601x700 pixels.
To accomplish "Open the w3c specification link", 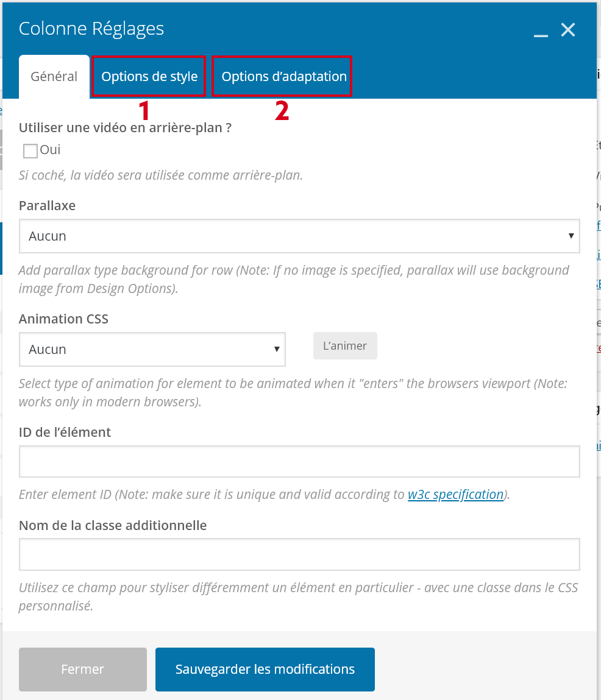I will click(456, 494).
